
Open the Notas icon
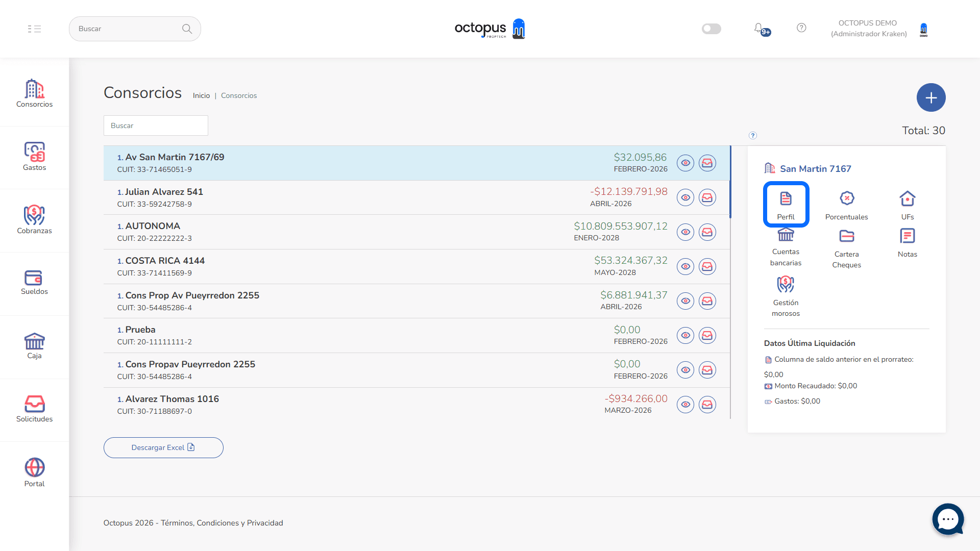(907, 236)
